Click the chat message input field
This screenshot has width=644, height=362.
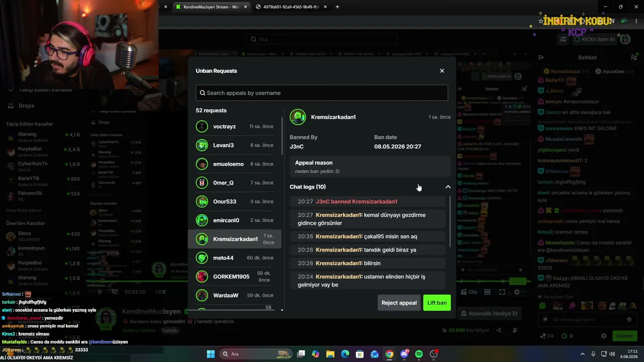click(x=587, y=320)
